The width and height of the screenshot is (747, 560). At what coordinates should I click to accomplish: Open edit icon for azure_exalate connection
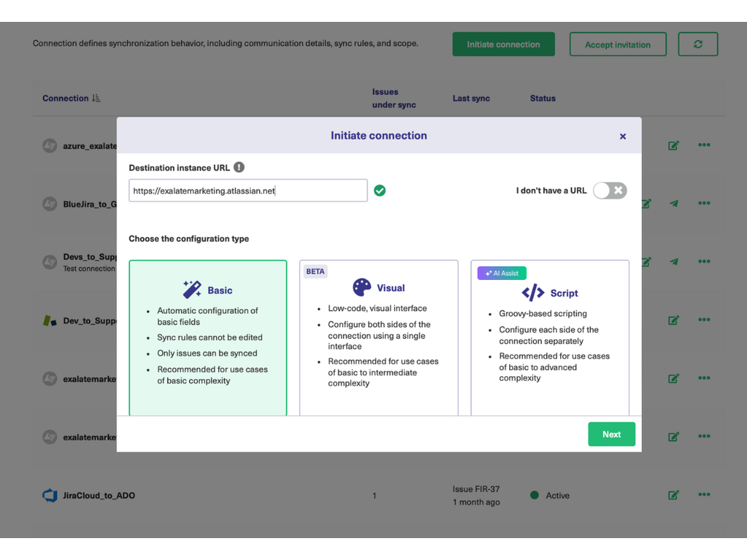pyautogui.click(x=673, y=145)
